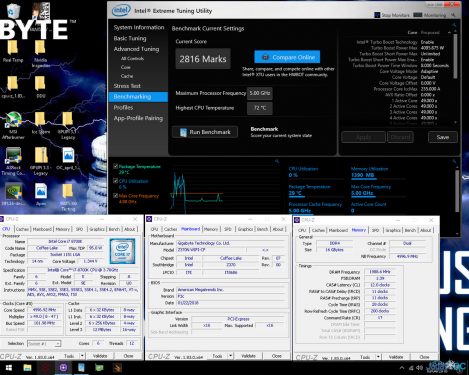Click the wrench settings icon in XTU header

coord(453,15)
